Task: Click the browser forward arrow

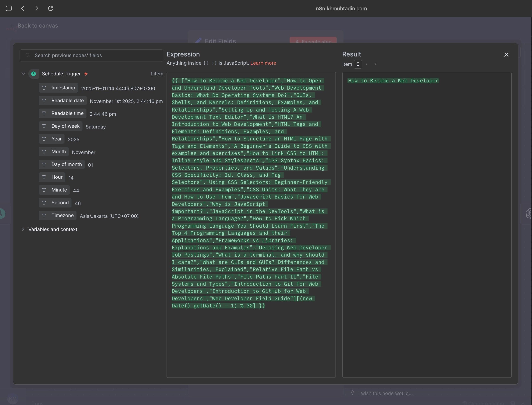Action: pos(37,8)
